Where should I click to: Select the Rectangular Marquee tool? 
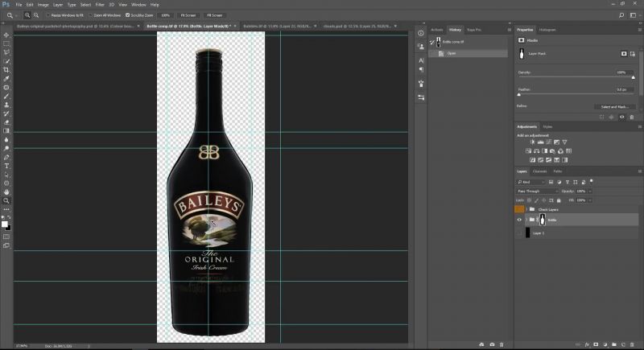coord(6,43)
